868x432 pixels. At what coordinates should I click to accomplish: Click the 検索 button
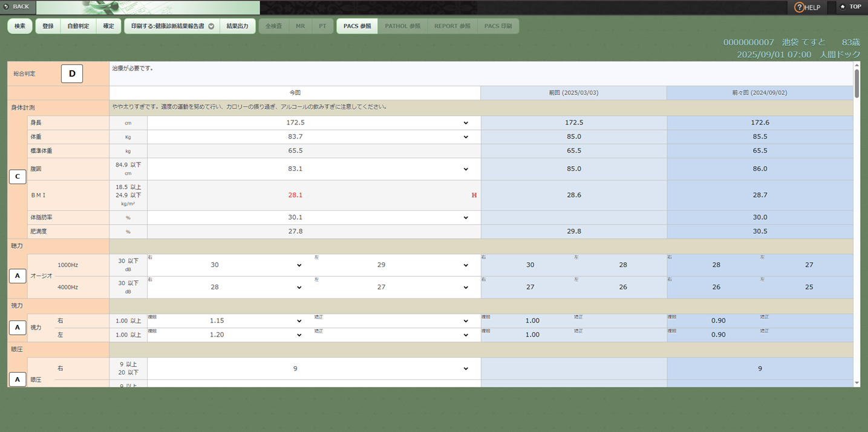click(x=20, y=26)
